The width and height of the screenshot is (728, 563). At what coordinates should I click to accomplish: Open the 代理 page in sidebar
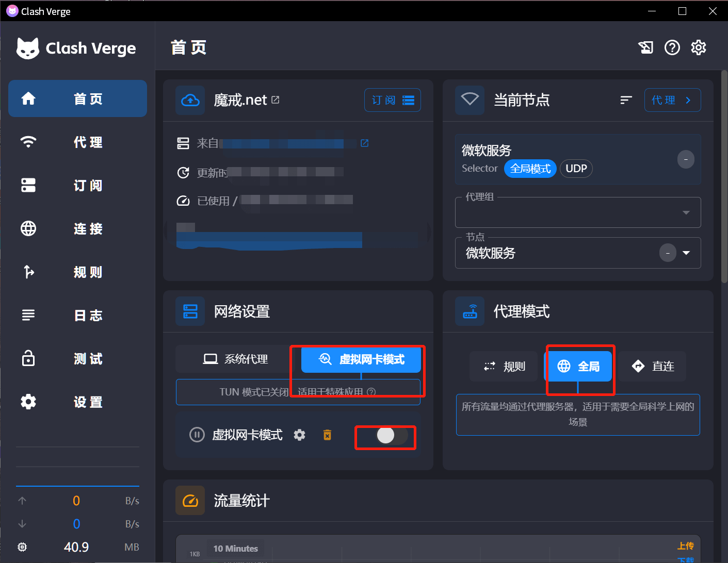click(x=77, y=142)
